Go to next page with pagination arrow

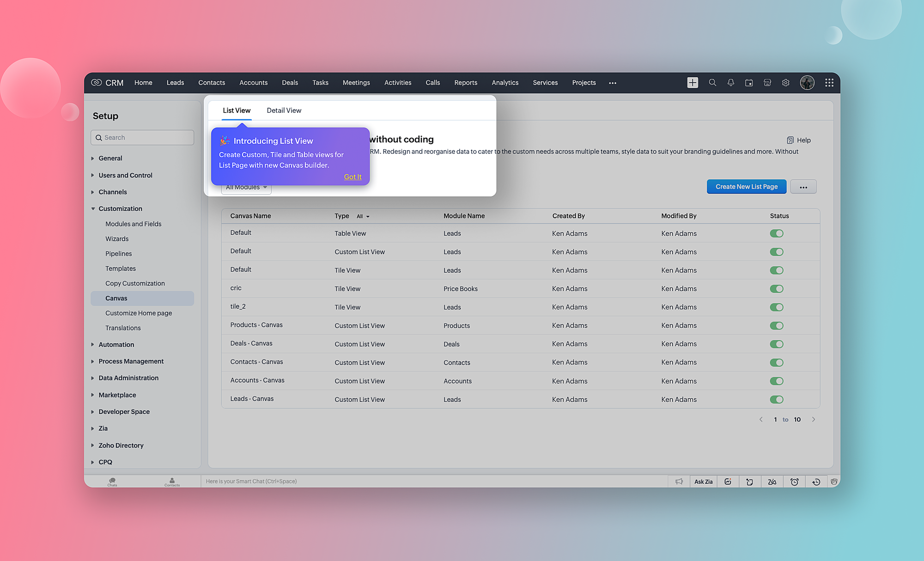coord(814,420)
